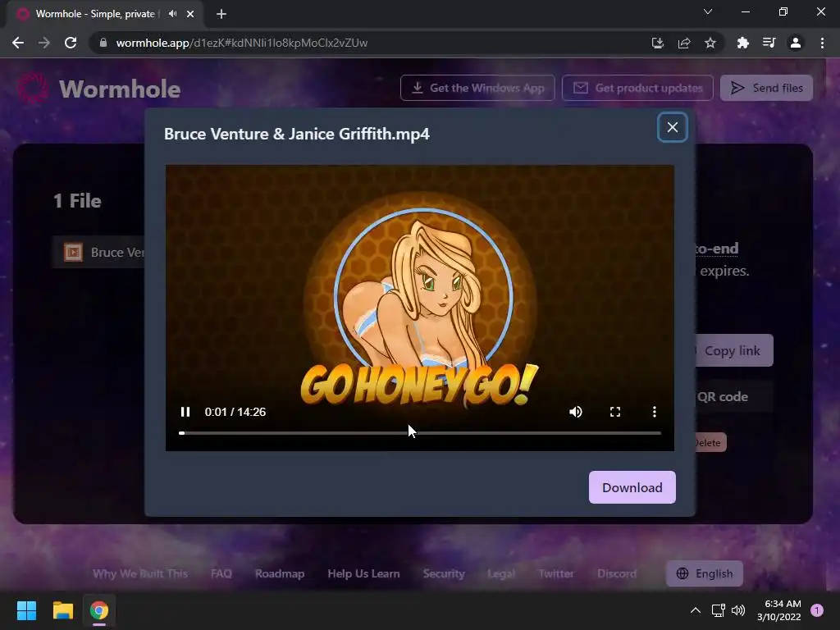Click the Delete button

tap(710, 442)
